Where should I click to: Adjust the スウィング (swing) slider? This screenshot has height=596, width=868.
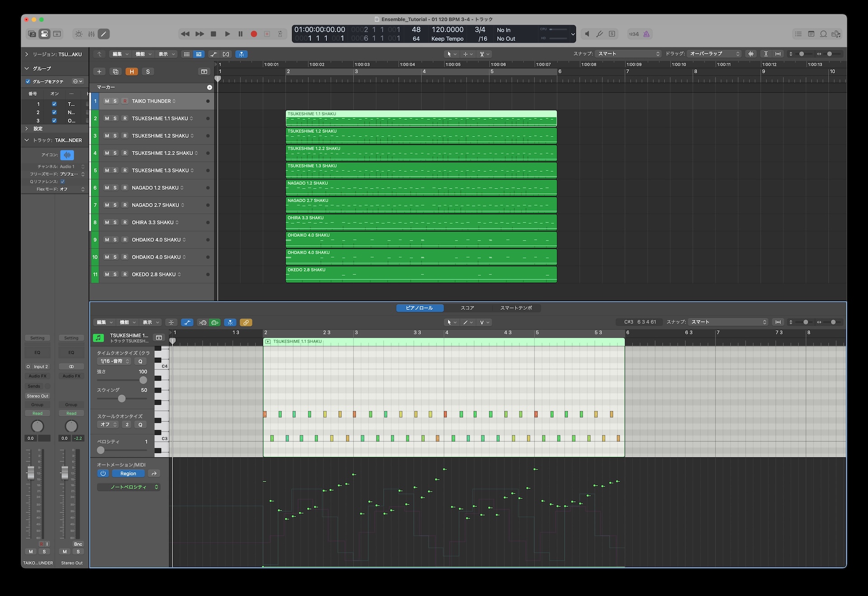pyautogui.click(x=122, y=399)
